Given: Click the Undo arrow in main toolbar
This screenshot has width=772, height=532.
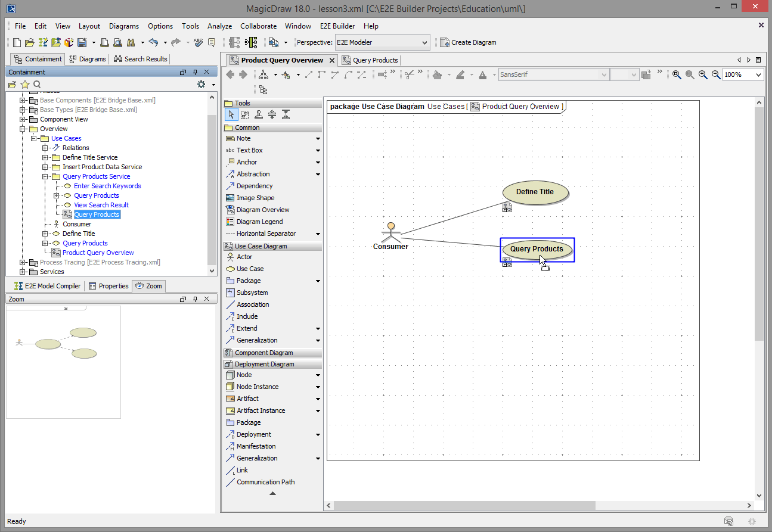Looking at the screenshot, I should 153,42.
